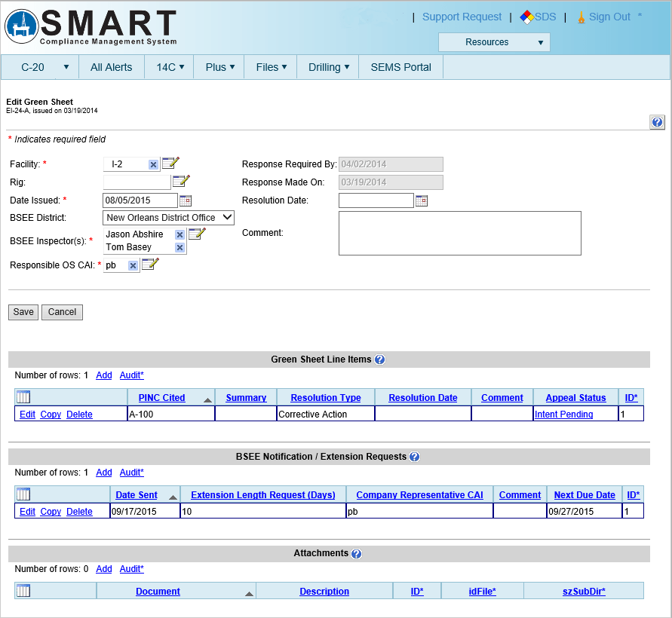This screenshot has width=672, height=618.
Task: Edit the 09/17/2015 extension request
Action: point(27,512)
